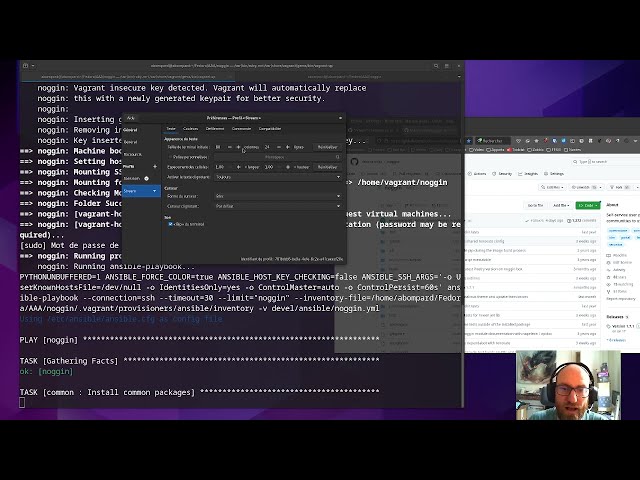This screenshot has width=640, height=480.
Task: Increase the cell spacing height value
Action: coord(288,167)
